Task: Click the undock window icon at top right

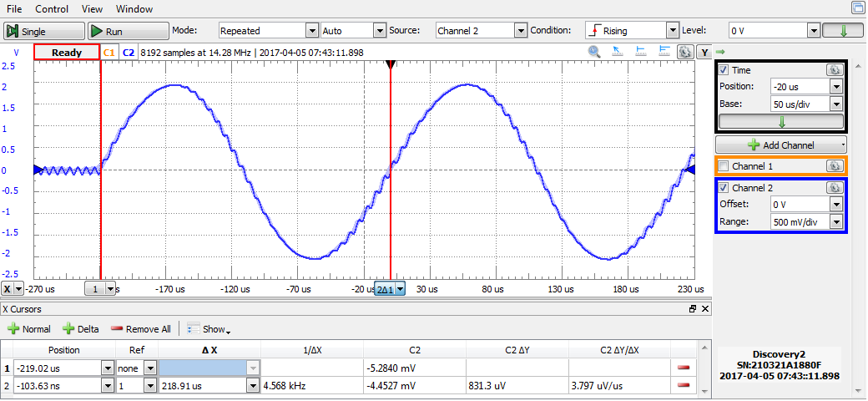Action: [859, 8]
